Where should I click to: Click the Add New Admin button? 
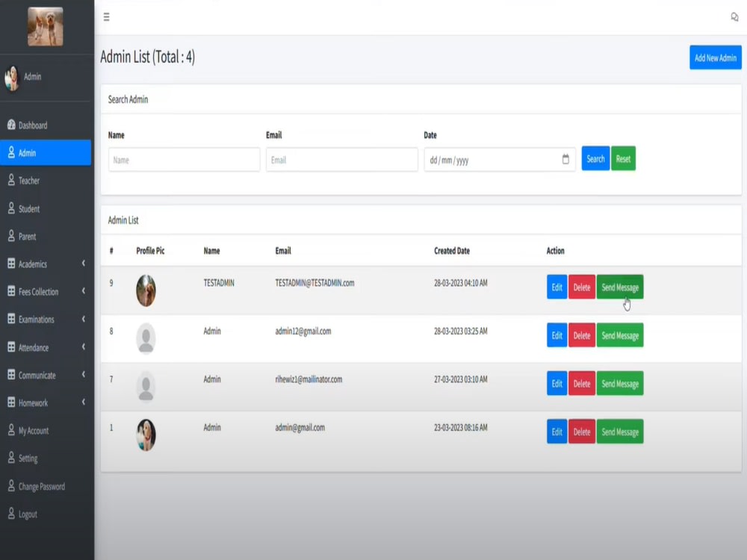point(715,57)
